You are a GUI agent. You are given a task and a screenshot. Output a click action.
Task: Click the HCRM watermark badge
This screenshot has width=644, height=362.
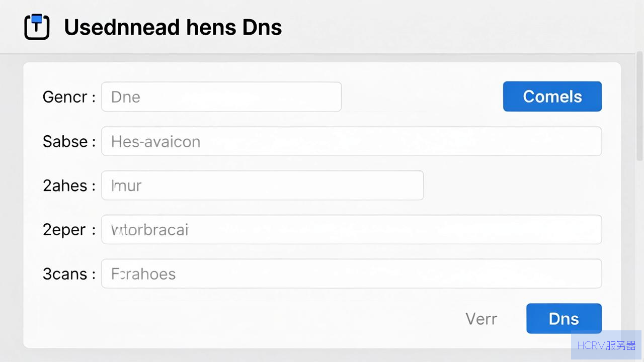tap(606, 345)
